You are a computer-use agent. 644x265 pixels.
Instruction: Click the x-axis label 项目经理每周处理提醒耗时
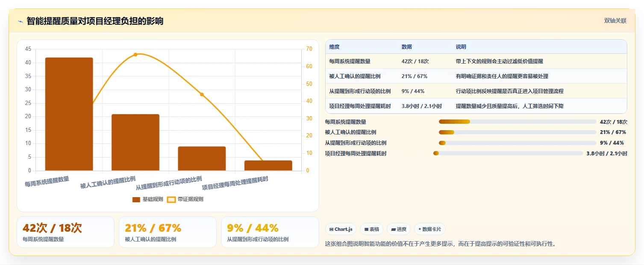235,184
